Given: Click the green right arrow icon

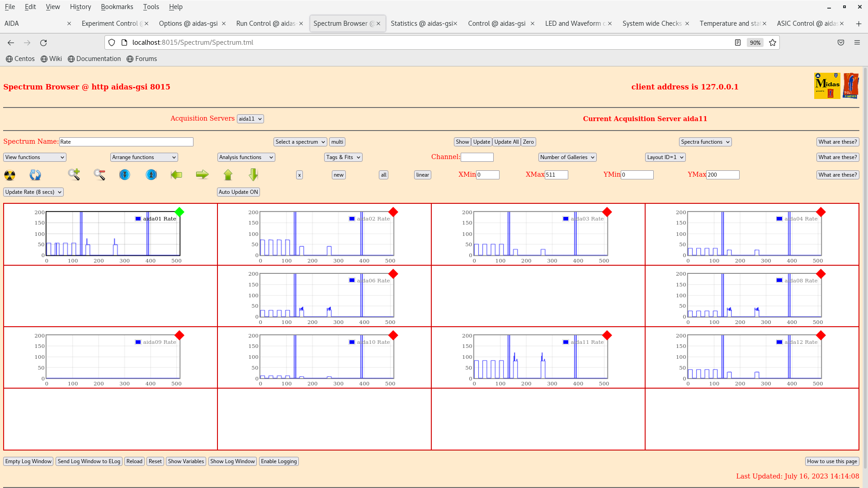Looking at the screenshot, I should 202,175.
